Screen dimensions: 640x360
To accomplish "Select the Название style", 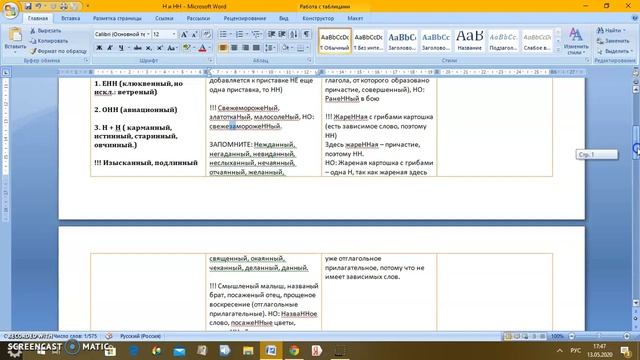I will coord(469,41).
